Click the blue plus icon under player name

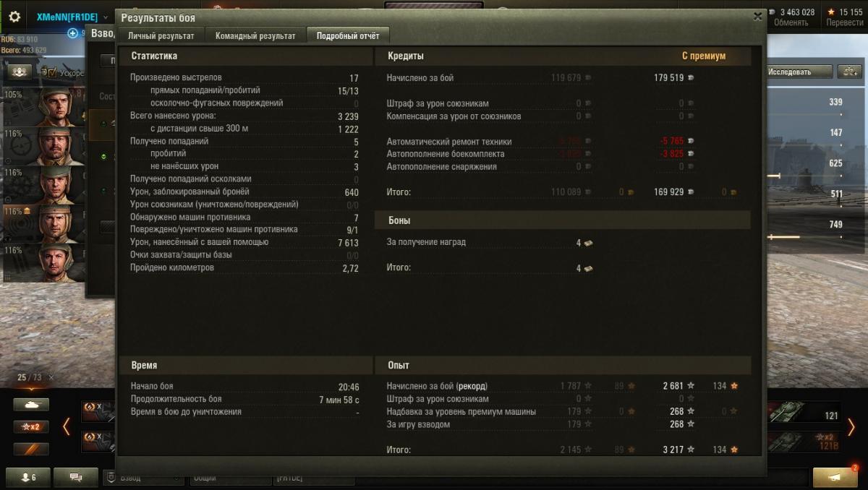tap(72, 33)
